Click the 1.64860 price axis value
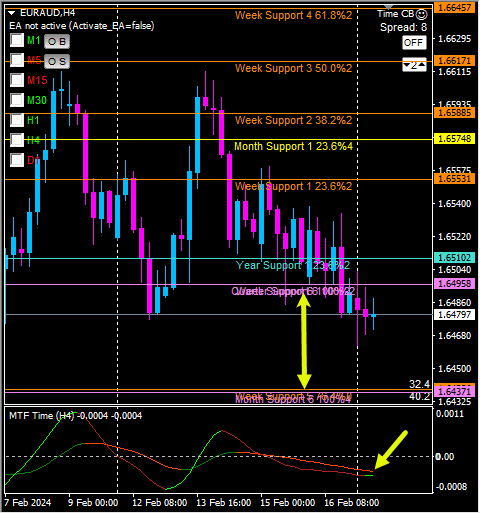The height and width of the screenshot is (514, 480). 455,303
